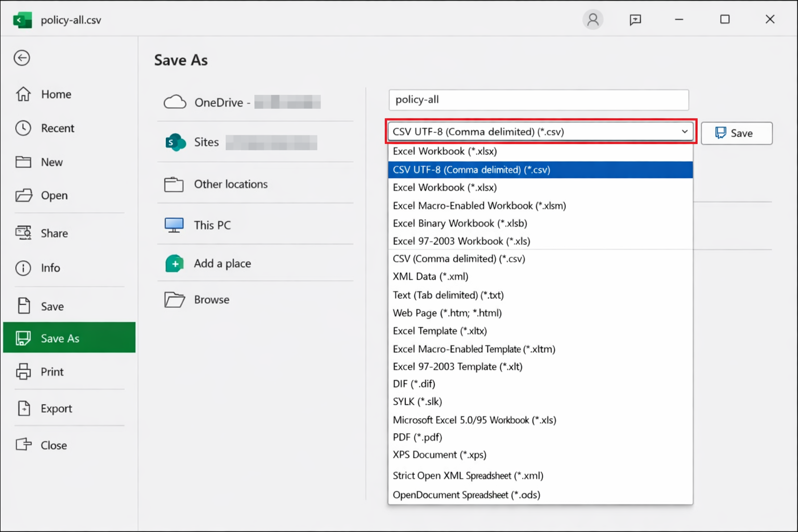The height and width of the screenshot is (532, 798).
Task: Click the Print printer icon in sidebar
Action: click(23, 371)
